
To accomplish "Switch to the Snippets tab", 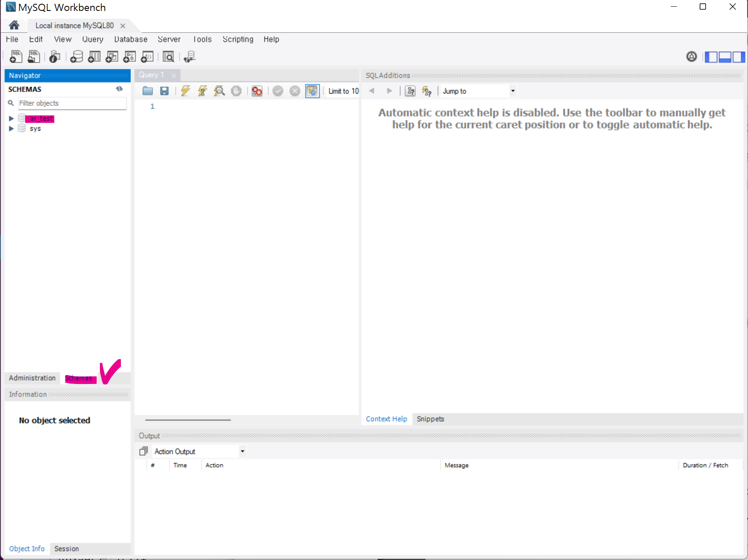I will tap(430, 419).
